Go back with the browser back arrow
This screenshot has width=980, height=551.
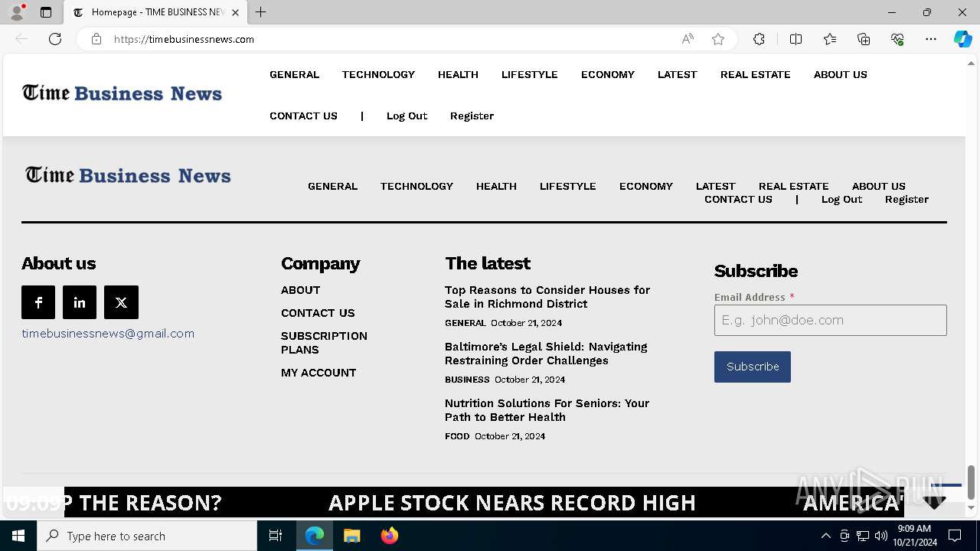coord(21,39)
